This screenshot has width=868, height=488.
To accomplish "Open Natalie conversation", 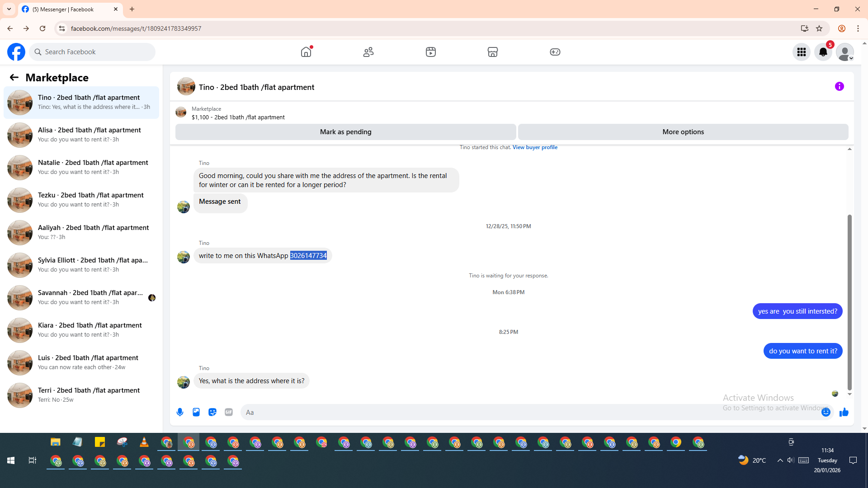I will (81, 168).
